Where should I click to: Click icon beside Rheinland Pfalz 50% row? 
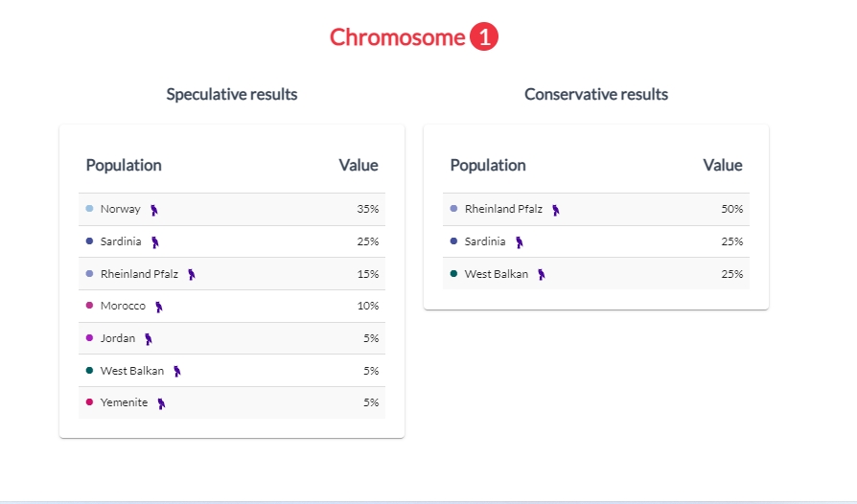[556, 210]
